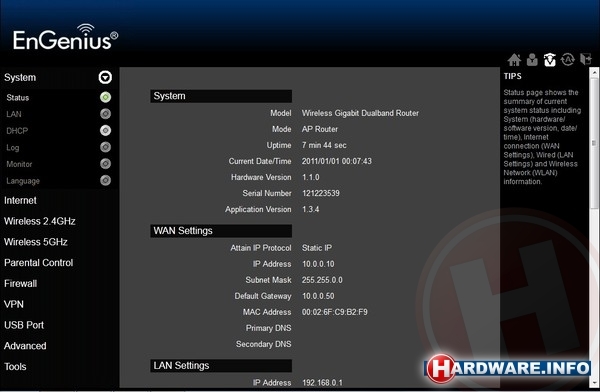Click the mode value AP Router
The width and height of the screenshot is (600, 392).
point(320,129)
